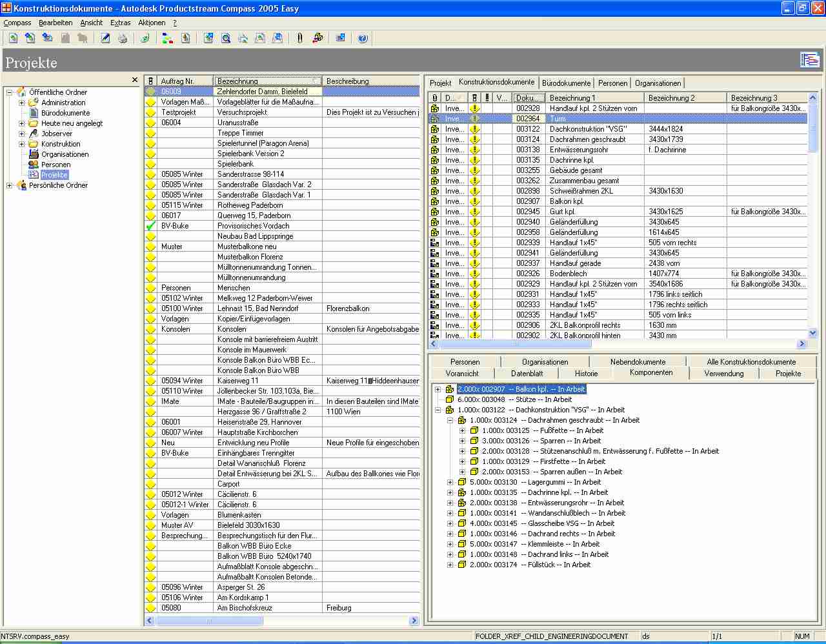
Task: Click the documents table right scroll arrow
Action: (x=802, y=344)
